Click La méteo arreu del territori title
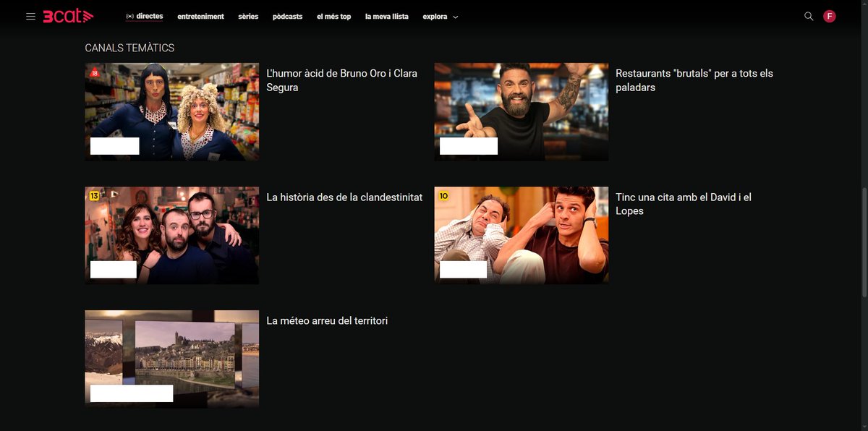The width and height of the screenshot is (868, 431). click(x=327, y=320)
